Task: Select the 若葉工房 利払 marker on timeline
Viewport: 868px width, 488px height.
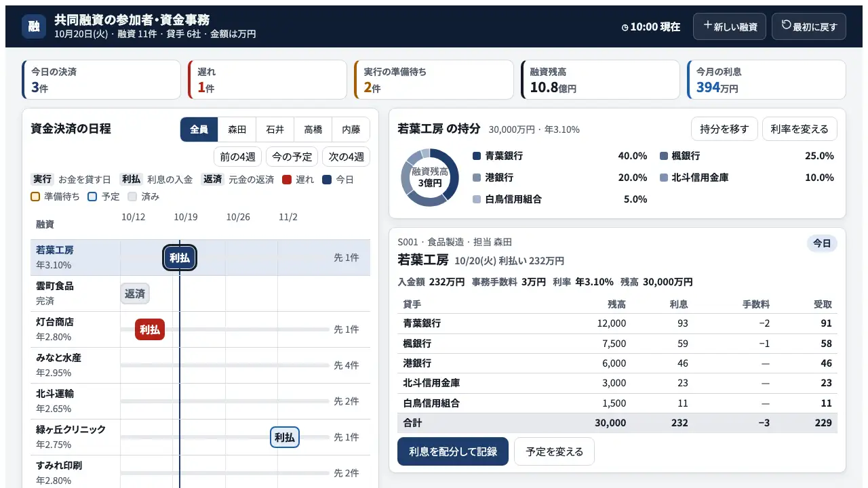Action: [180, 258]
